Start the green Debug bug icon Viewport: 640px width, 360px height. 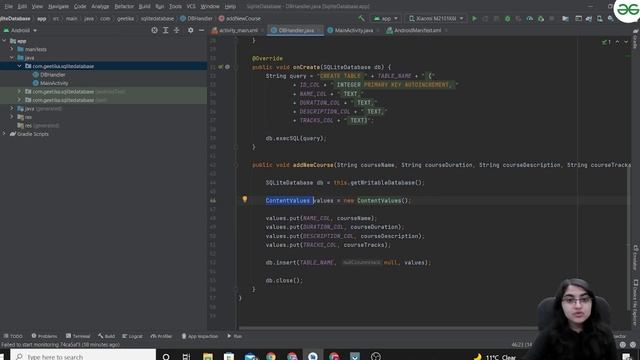pos(507,18)
